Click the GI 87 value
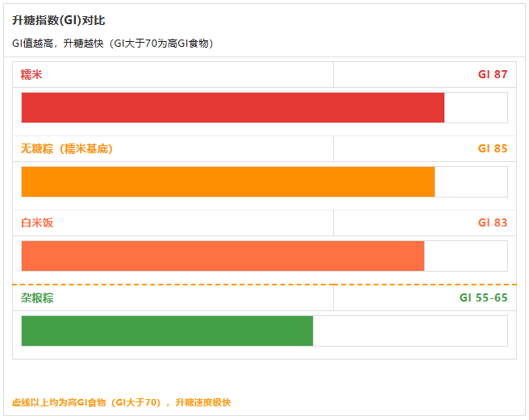Viewport: 529px width, 420px height. pyautogui.click(x=493, y=74)
